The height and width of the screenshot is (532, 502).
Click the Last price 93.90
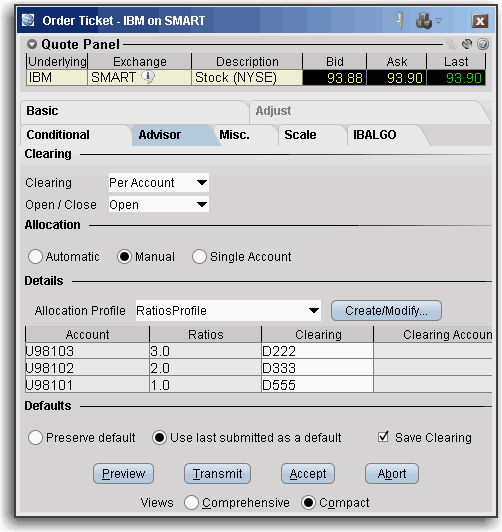point(456,78)
